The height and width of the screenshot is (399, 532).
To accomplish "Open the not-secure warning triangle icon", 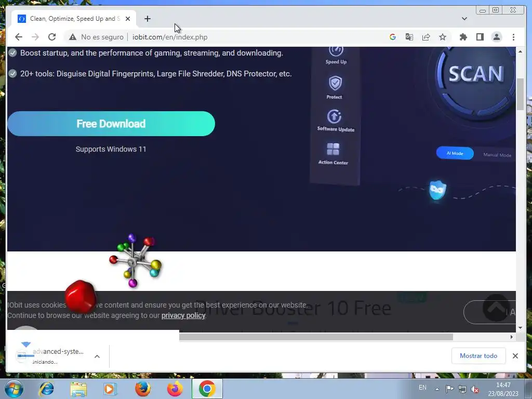I will 73,37.
